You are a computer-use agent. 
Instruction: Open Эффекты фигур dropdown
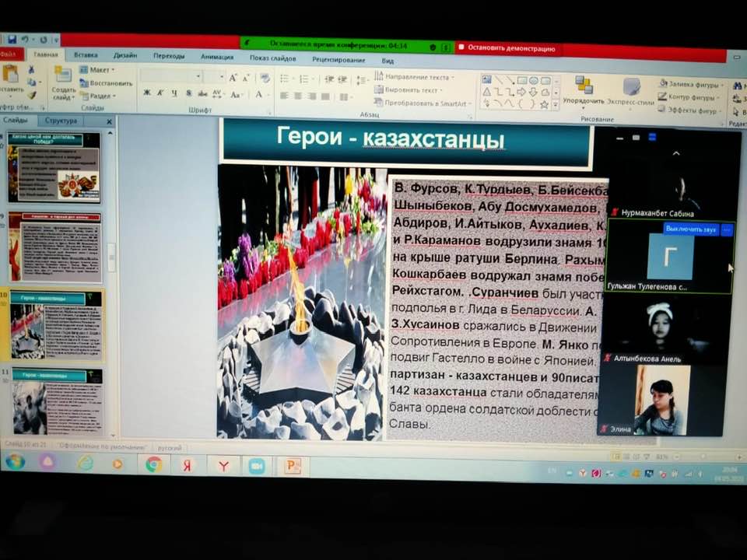(690, 110)
